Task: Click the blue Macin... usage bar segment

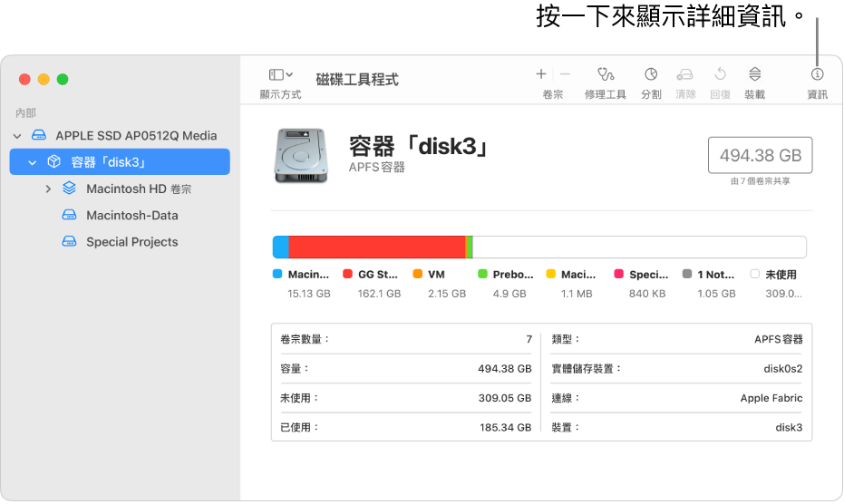Action: click(280, 247)
